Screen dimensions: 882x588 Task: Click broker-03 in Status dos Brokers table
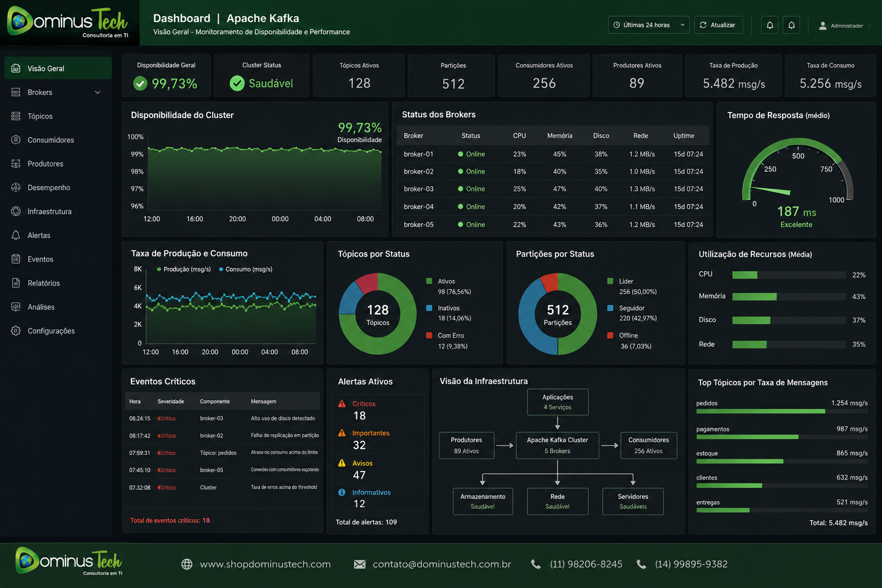[x=418, y=189]
